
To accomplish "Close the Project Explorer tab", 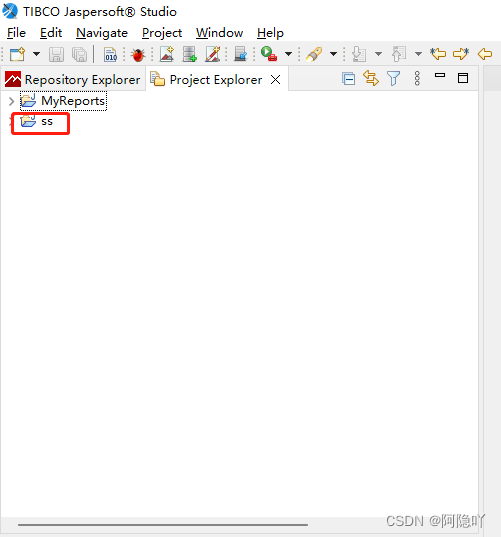I will click(275, 80).
